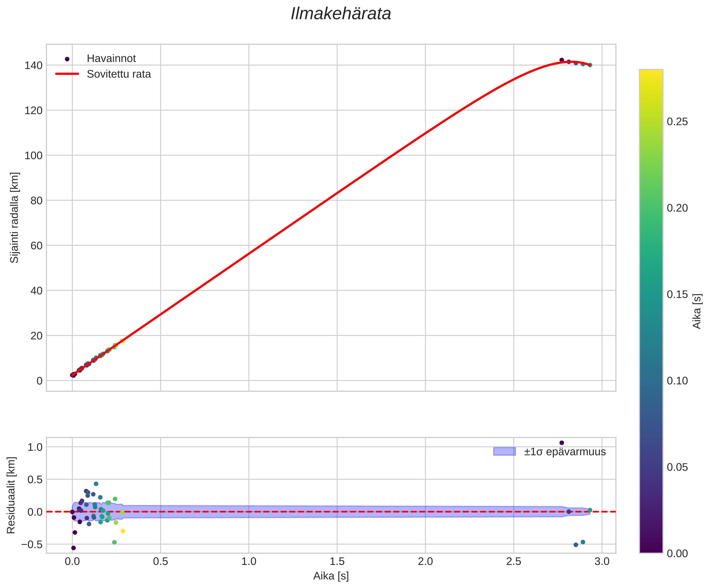Click the Residuaalit [km] axis label
The image size is (709, 588).
11,495
